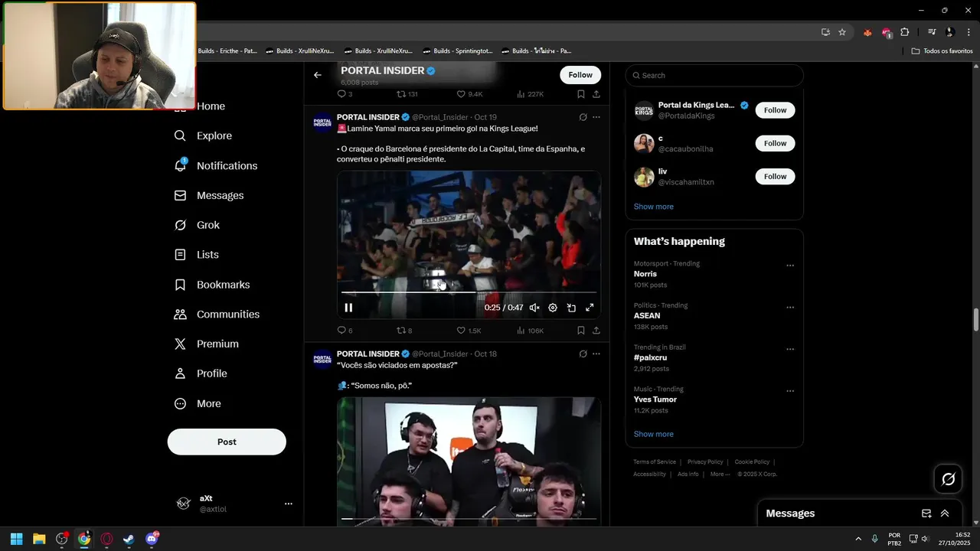980x551 pixels.
Task: Like the Lamine Yamal post
Action: click(469, 331)
